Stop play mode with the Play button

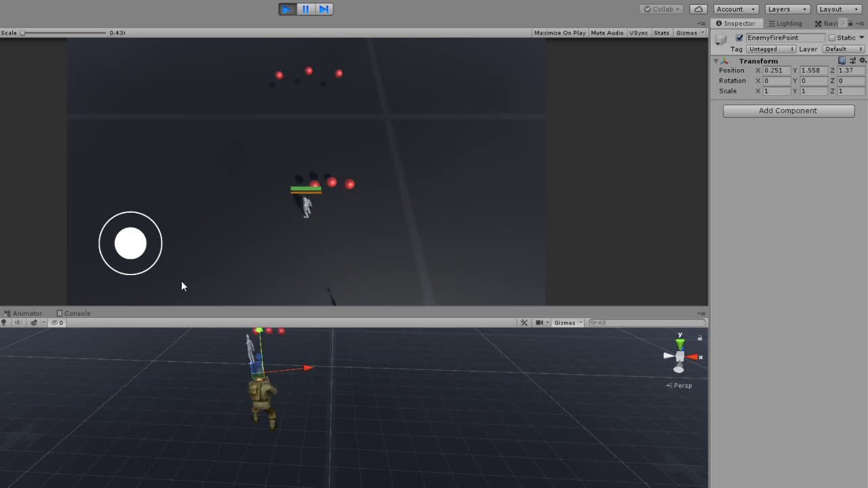click(x=287, y=9)
